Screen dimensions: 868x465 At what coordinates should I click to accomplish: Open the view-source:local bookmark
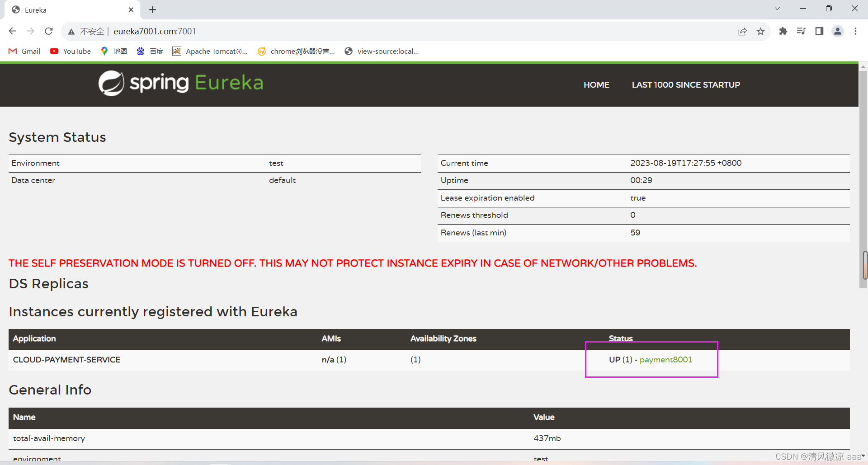click(382, 51)
